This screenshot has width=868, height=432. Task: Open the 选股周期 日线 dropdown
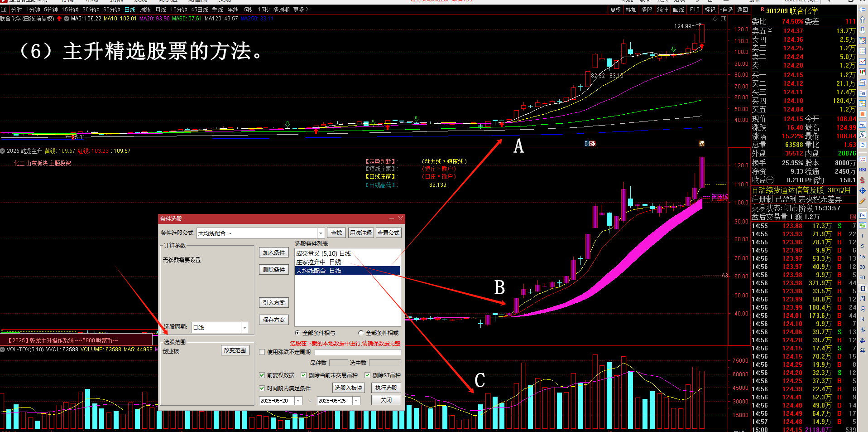(x=245, y=327)
